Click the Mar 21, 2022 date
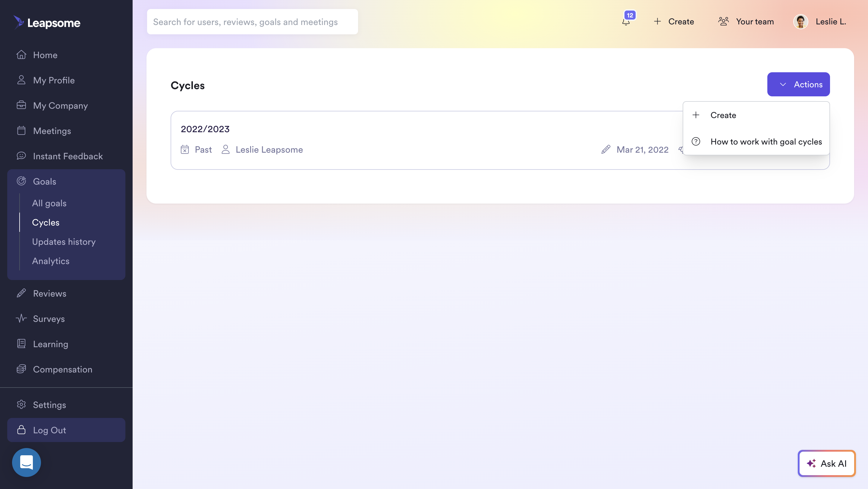 coord(642,149)
